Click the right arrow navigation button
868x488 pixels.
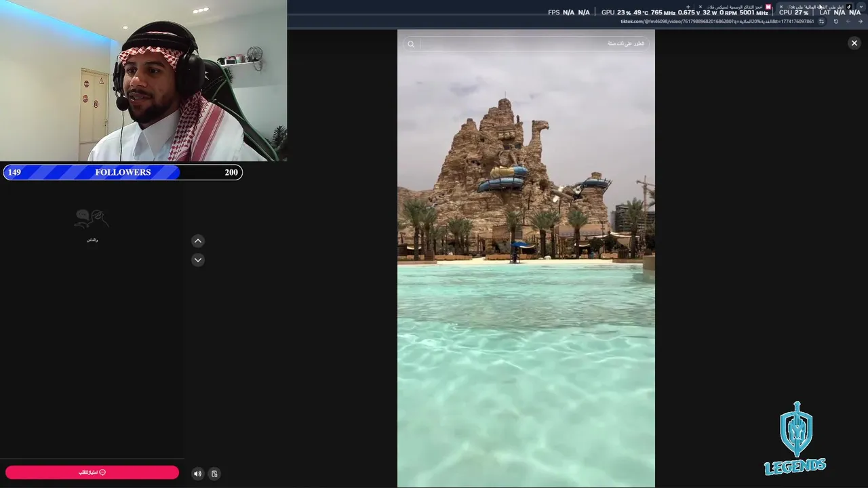click(861, 21)
